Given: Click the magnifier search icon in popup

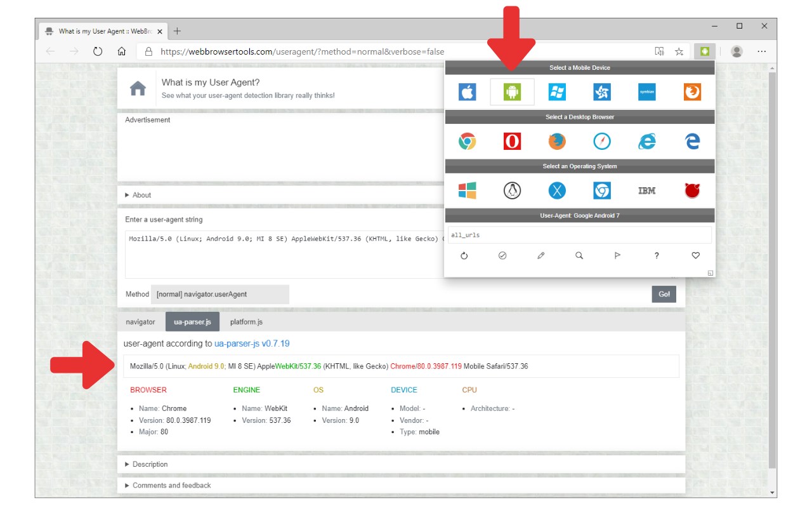Looking at the screenshot, I should click(x=579, y=255).
